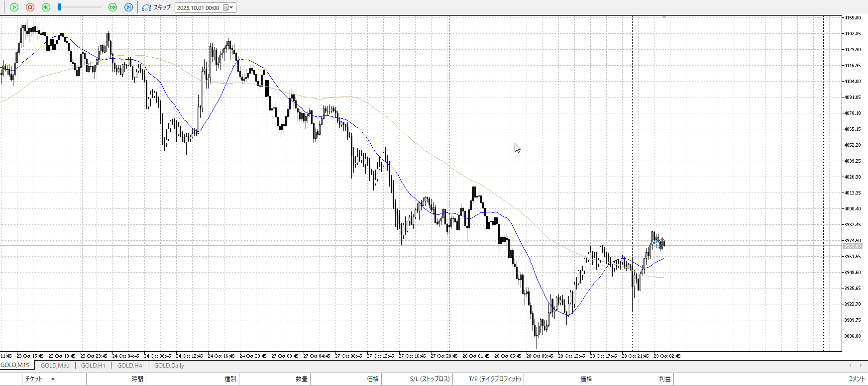Adjust the playback speed slider handle

pos(59,7)
